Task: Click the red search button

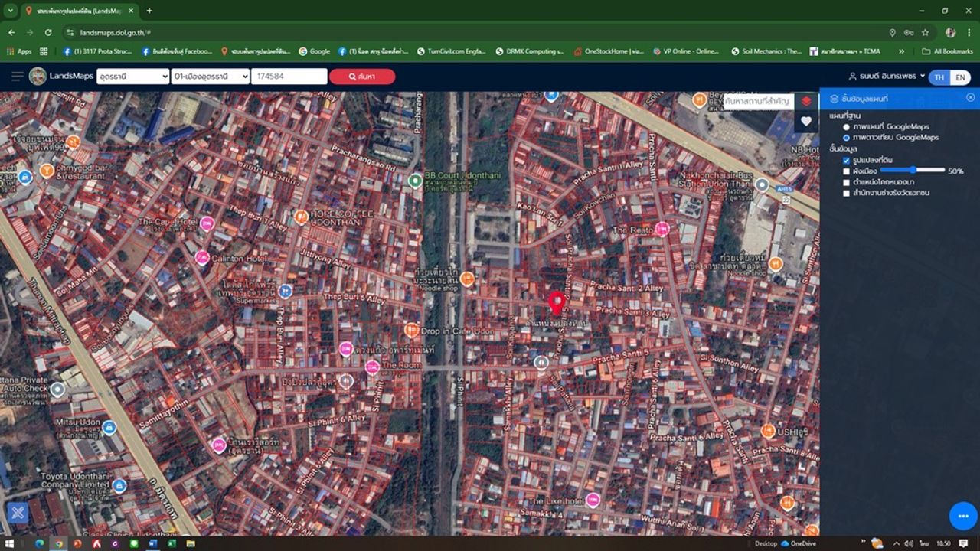Action: (362, 77)
